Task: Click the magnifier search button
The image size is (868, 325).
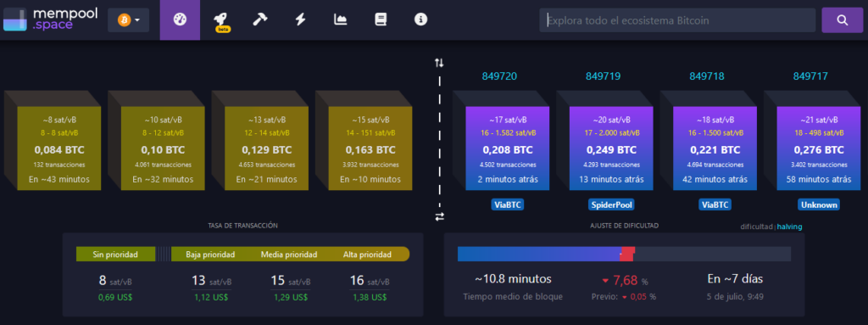Action: click(x=842, y=20)
